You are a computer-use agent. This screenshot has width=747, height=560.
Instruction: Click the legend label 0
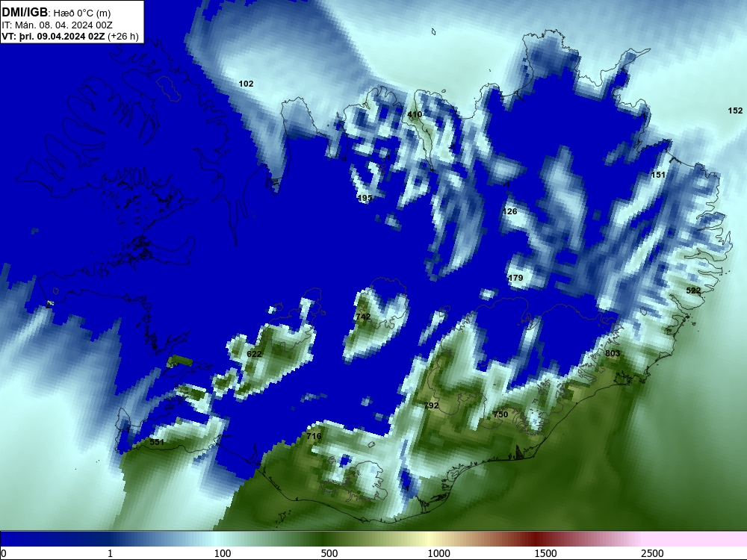[x=4, y=553]
